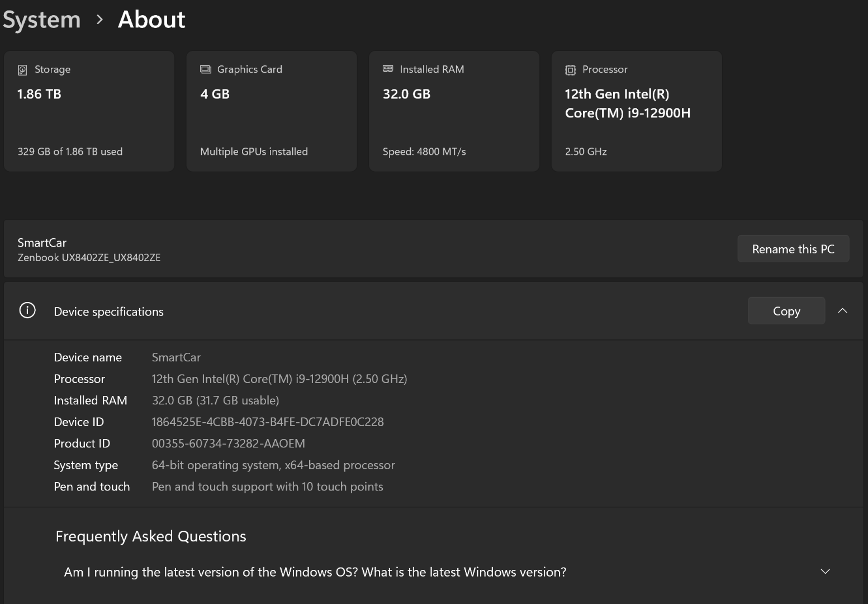Click the '12th Gen Intel(R) Core(TM) i9-12900H' card title

(628, 103)
